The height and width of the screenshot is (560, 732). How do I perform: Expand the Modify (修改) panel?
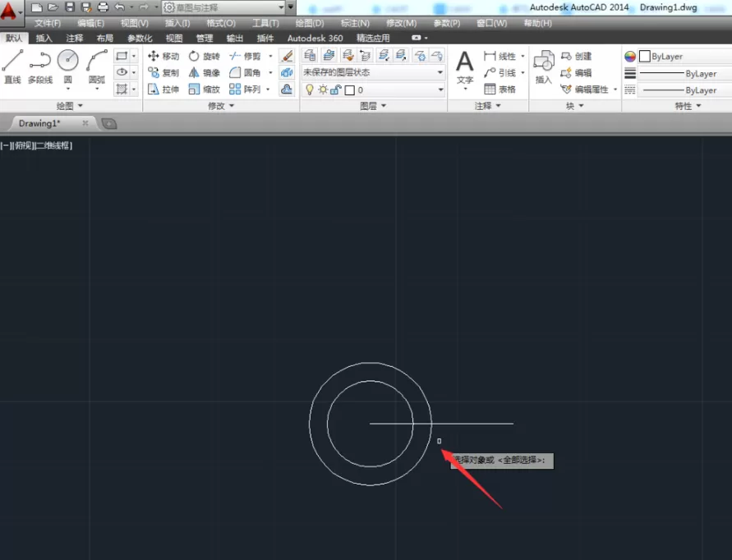221,106
